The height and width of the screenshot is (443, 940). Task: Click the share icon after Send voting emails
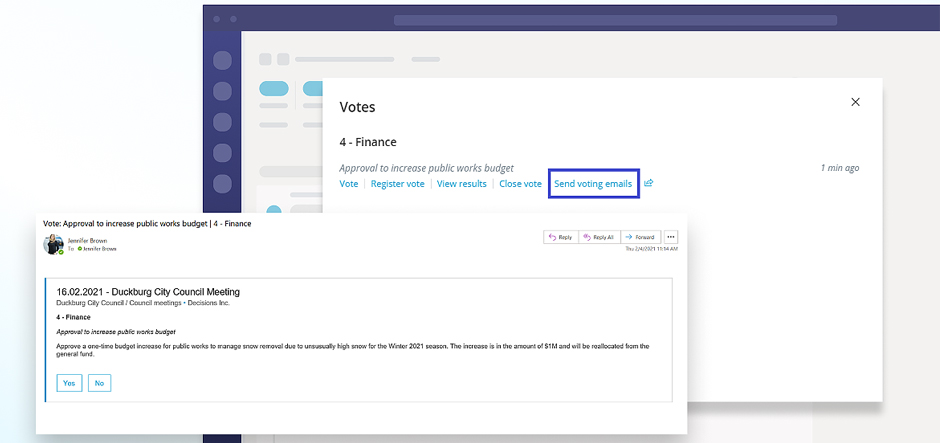[x=648, y=184]
